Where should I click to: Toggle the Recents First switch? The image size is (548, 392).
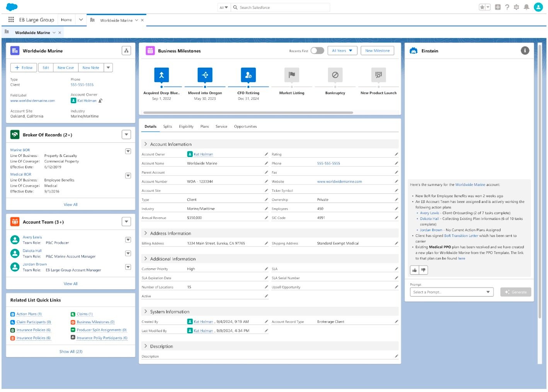(x=317, y=51)
